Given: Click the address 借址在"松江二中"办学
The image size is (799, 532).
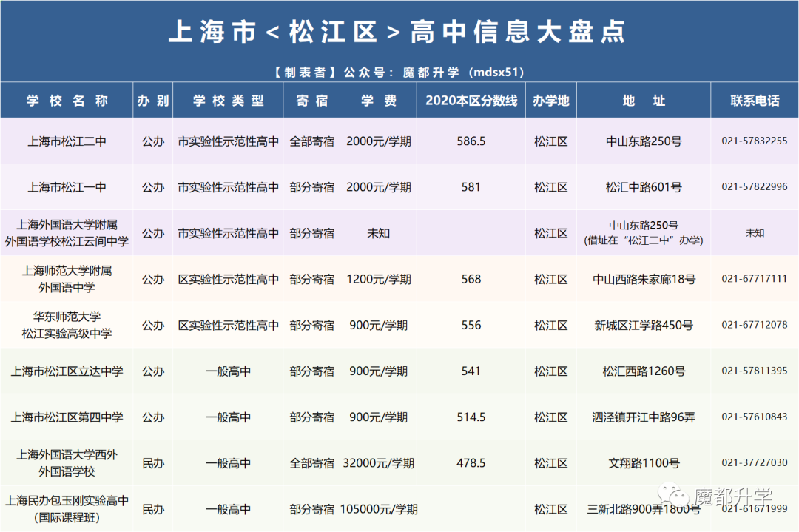Looking at the screenshot, I should 644,240.
